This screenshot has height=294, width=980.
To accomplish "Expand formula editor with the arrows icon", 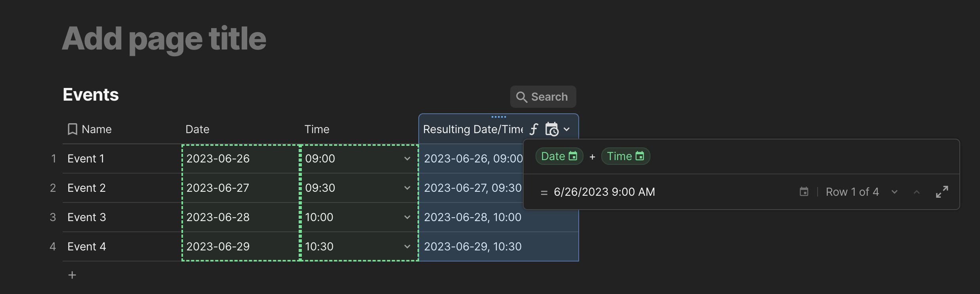I will (942, 192).
